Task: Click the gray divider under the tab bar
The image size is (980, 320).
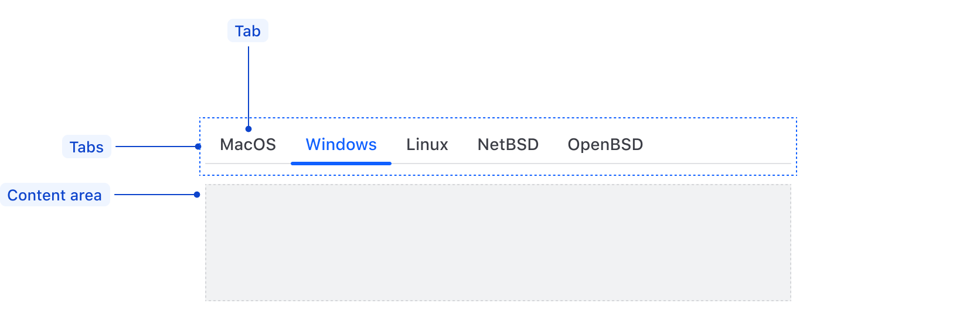Action: tap(586, 164)
